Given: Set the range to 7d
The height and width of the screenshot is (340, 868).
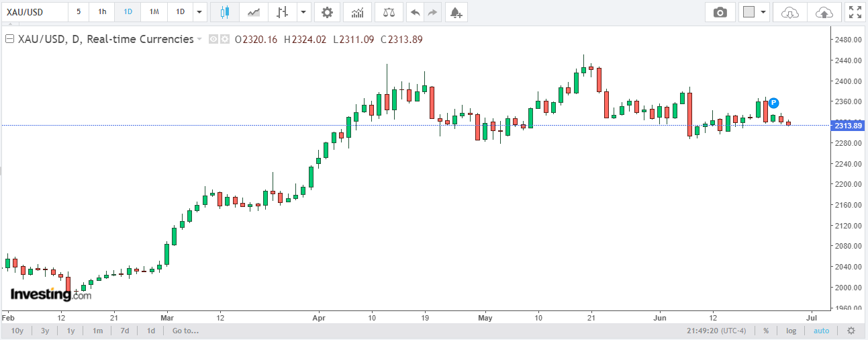Looking at the screenshot, I should click(x=125, y=331).
